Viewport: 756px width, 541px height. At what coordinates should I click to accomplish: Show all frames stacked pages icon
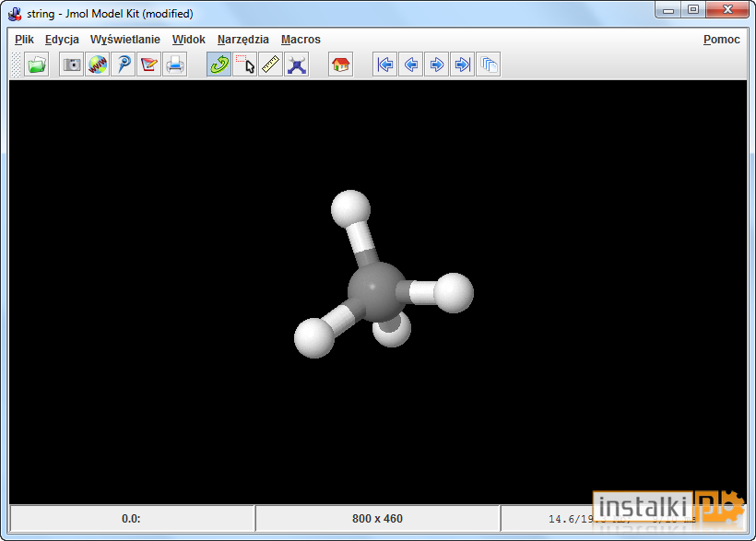pos(489,65)
